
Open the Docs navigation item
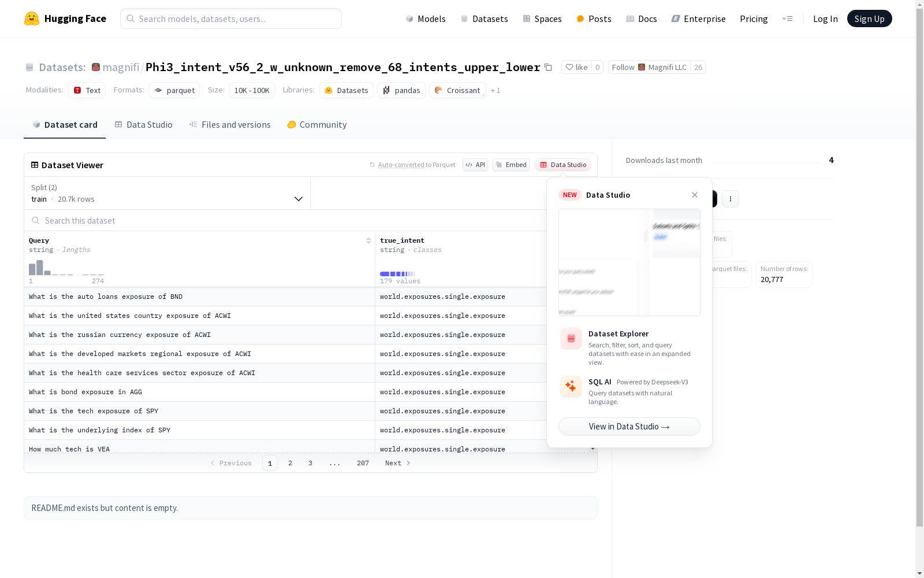click(x=642, y=18)
